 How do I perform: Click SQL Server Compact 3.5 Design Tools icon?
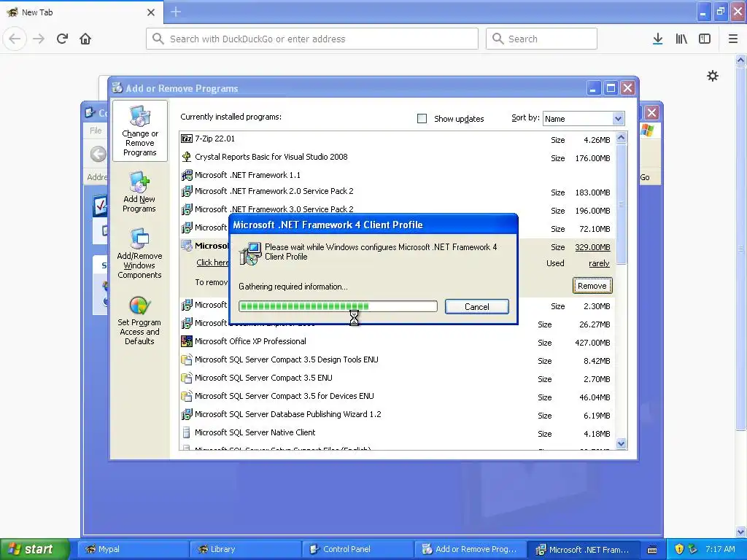(x=187, y=359)
